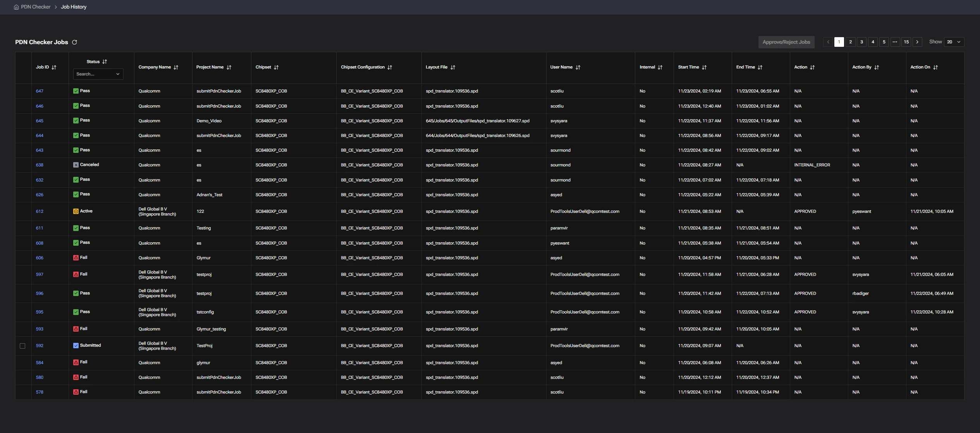This screenshot has height=433, width=980.
Task: Click the refresh icon beside PDN Checker Jobs
Action: pos(74,42)
